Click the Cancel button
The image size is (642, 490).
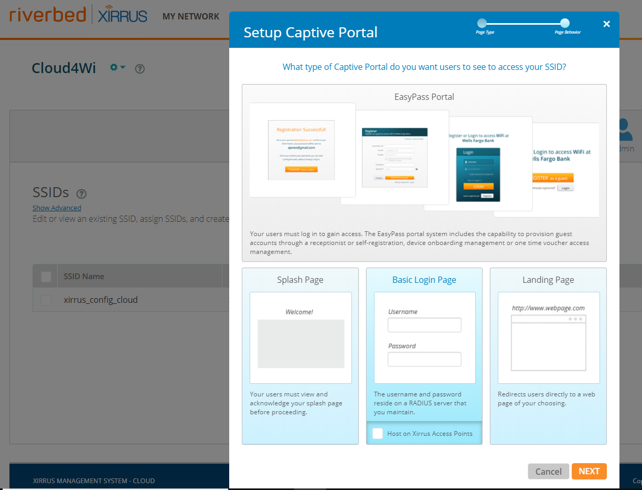point(548,472)
